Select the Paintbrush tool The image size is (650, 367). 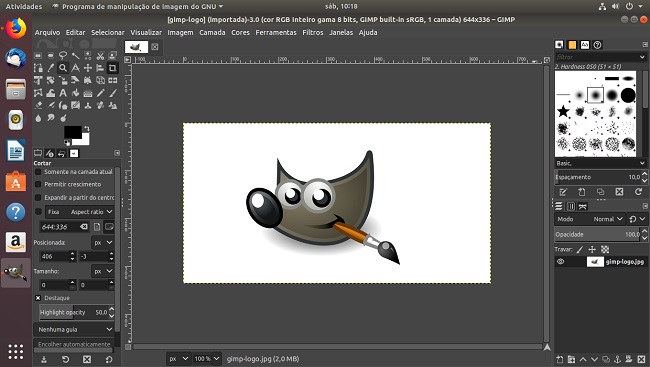(x=113, y=93)
